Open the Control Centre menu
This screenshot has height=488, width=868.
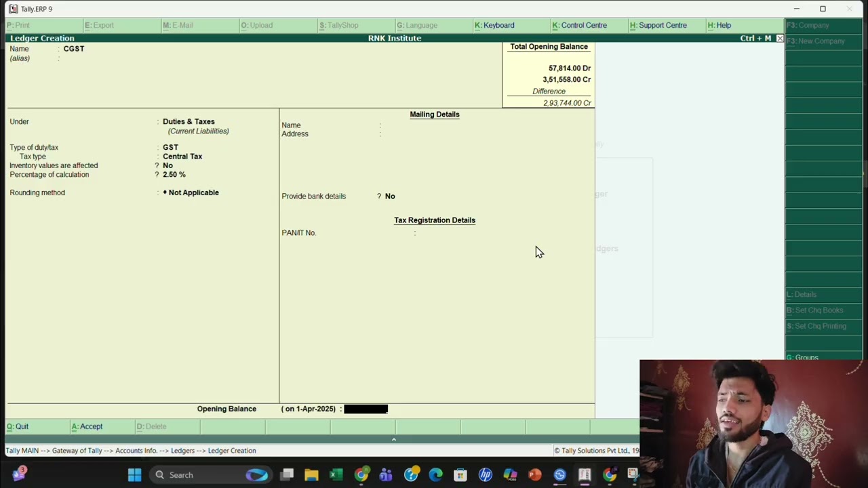[x=579, y=25]
